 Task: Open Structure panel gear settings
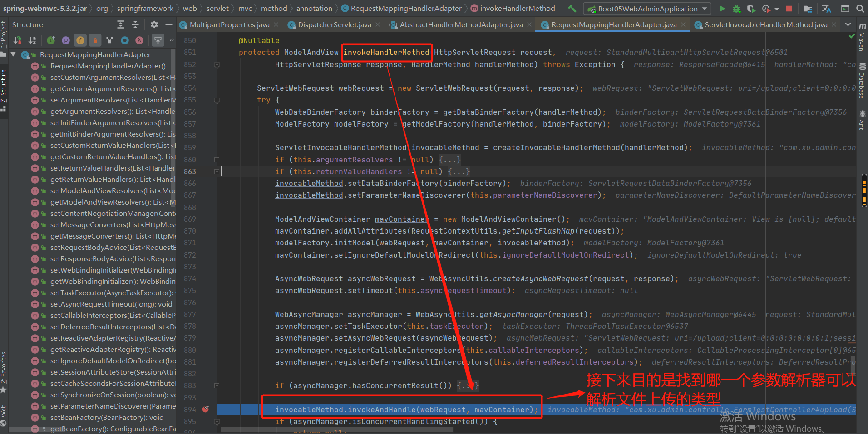pos(154,24)
